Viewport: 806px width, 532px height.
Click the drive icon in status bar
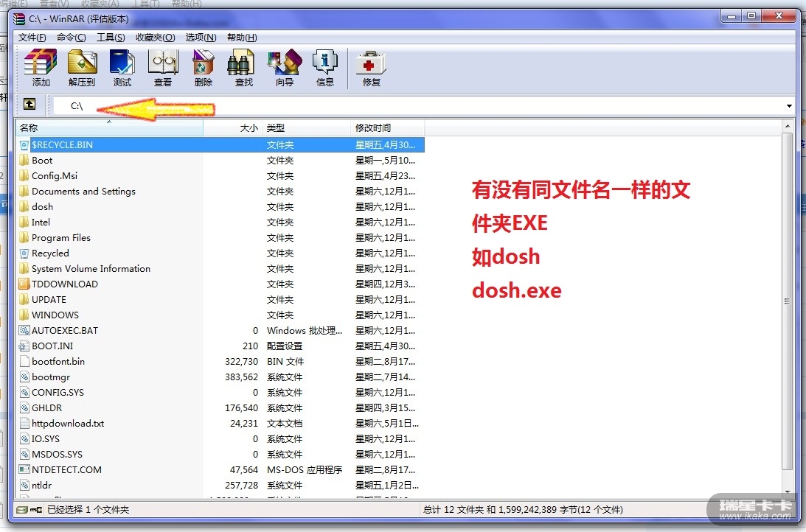(x=21, y=509)
